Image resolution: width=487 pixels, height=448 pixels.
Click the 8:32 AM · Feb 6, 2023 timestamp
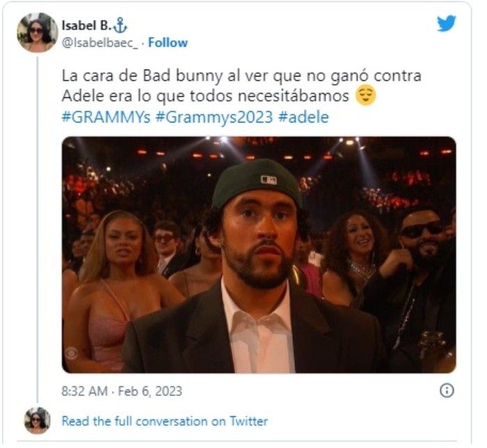[122, 391]
